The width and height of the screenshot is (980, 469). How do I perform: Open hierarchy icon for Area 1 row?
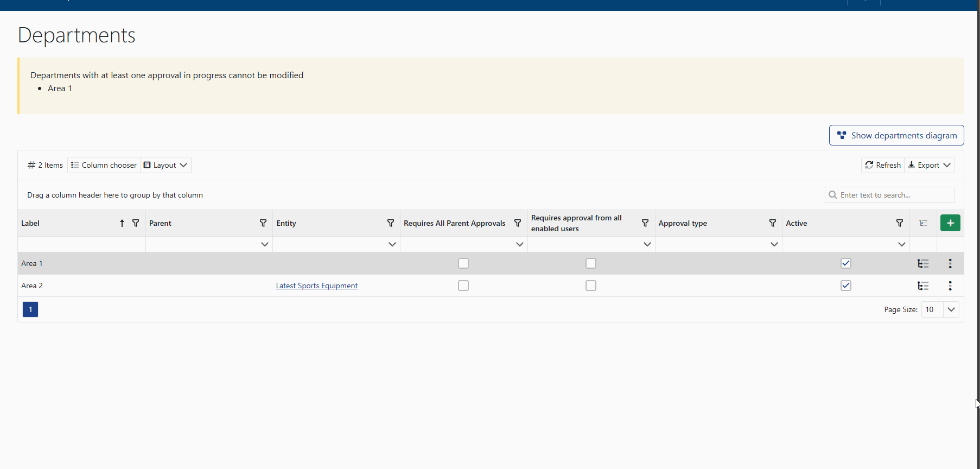(x=922, y=264)
